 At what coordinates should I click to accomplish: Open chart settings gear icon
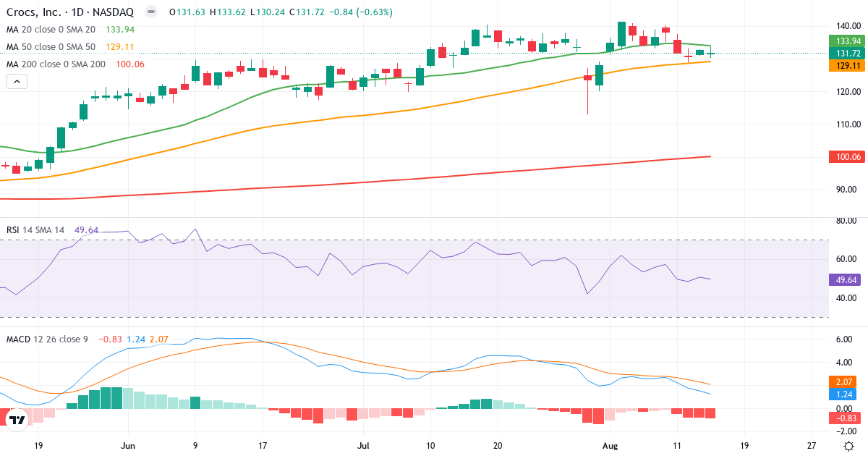848,445
